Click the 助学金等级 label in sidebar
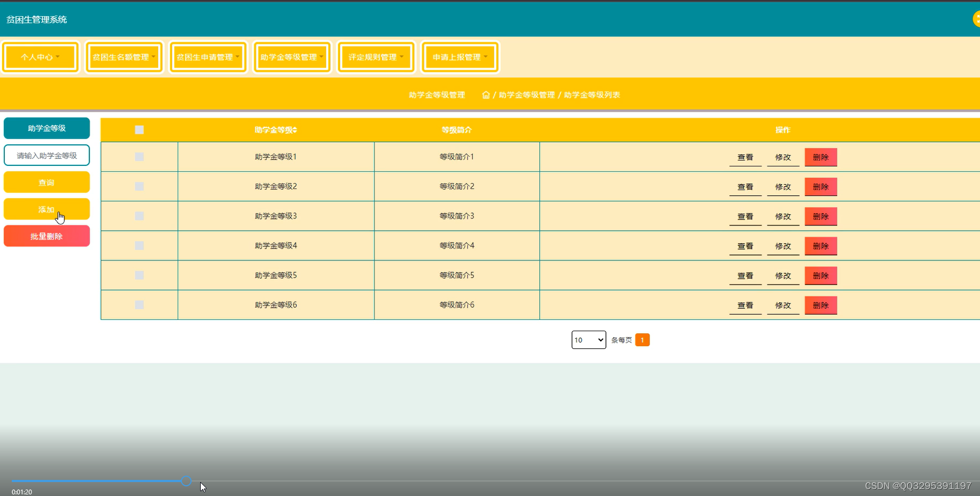This screenshot has width=980, height=496. click(x=47, y=128)
